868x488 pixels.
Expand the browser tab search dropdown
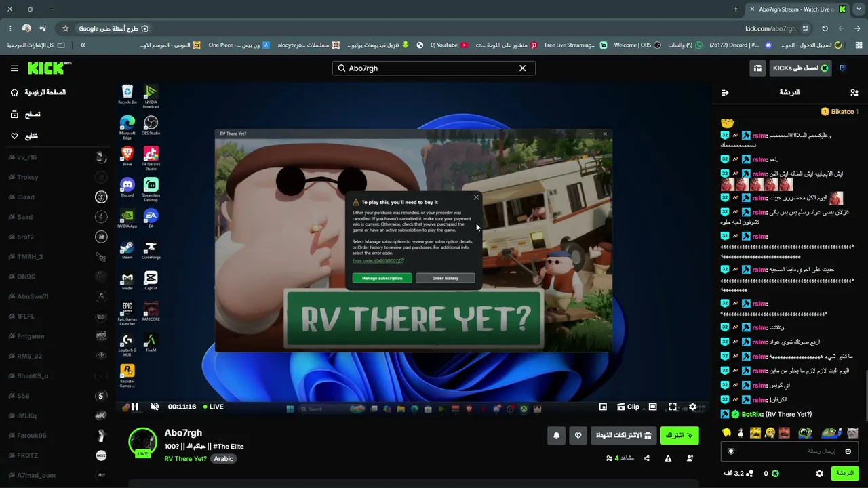(x=859, y=9)
